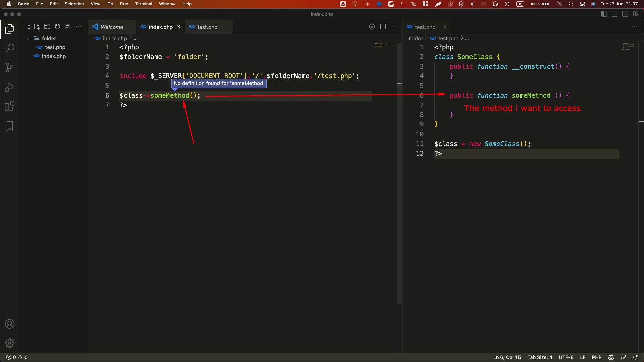The width and height of the screenshot is (644, 362).
Task: Click the right editor minimap
Action: pyautogui.click(x=628, y=46)
